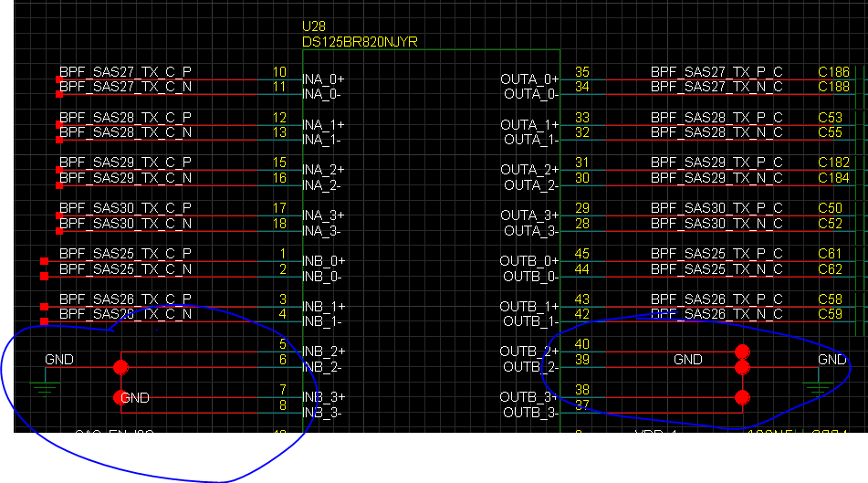Click wire endpoint of BPF_SAS25_TX_C_P net
This screenshot has height=483, width=868.
coord(45,261)
